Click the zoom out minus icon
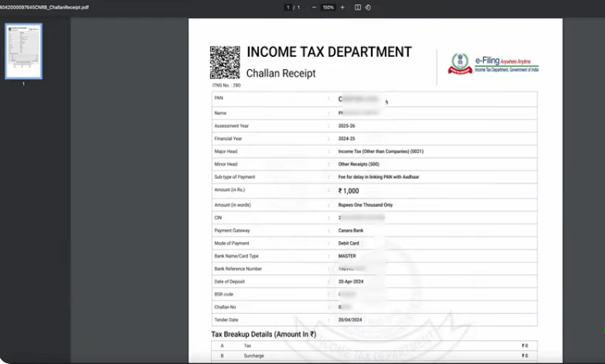Screen dimensions: 605x364 click(x=314, y=7)
